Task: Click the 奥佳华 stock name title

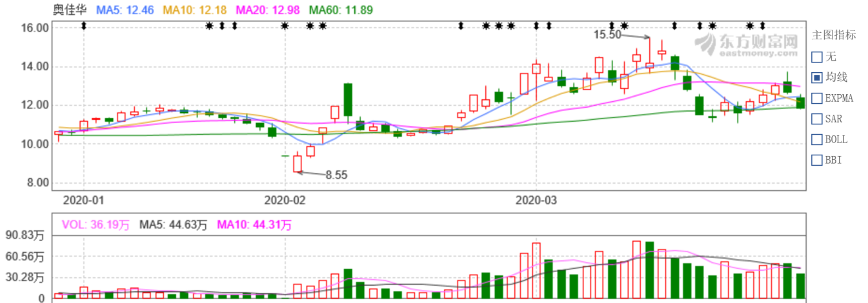Action: click(x=71, y=10)
